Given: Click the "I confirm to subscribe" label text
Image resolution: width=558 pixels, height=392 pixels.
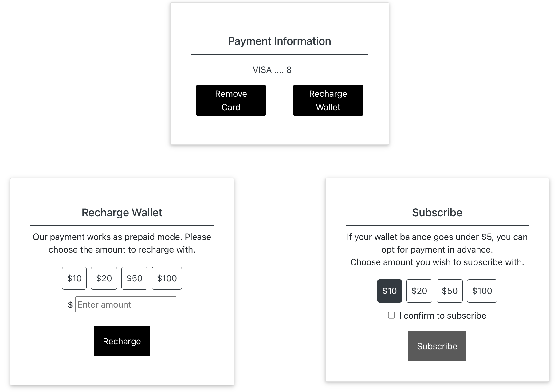Looking at the screenshot, I should (442, 316).
